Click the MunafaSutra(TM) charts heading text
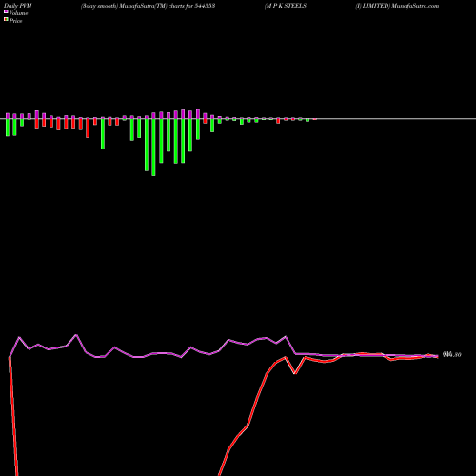The height and width of the screenshot is (476, 476). click(x=148, y=6)
